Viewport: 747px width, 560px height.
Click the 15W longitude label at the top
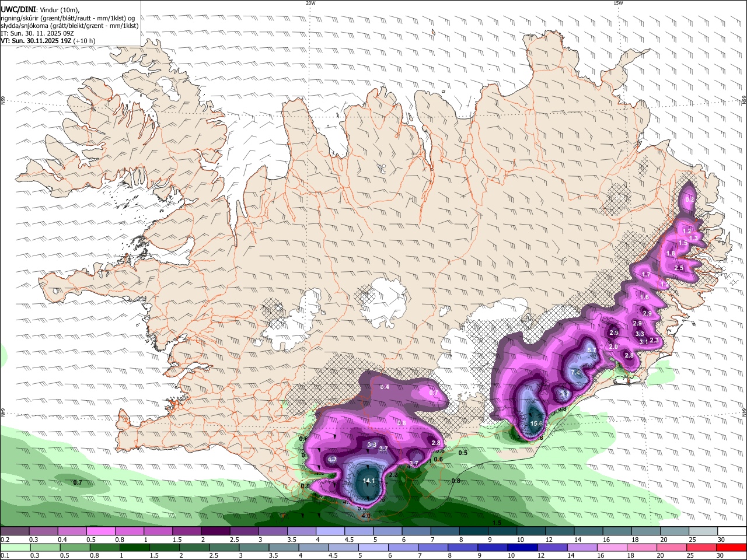point(617,3)
